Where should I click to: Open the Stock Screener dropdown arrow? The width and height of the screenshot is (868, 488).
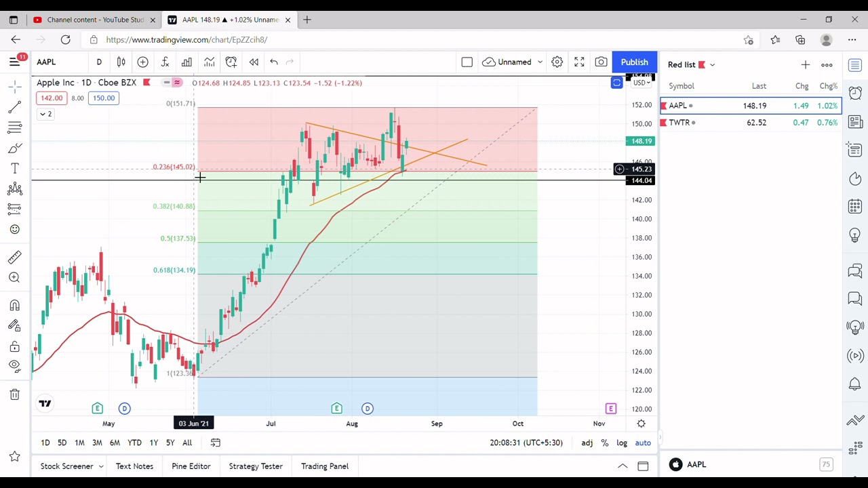click(100, 466)
